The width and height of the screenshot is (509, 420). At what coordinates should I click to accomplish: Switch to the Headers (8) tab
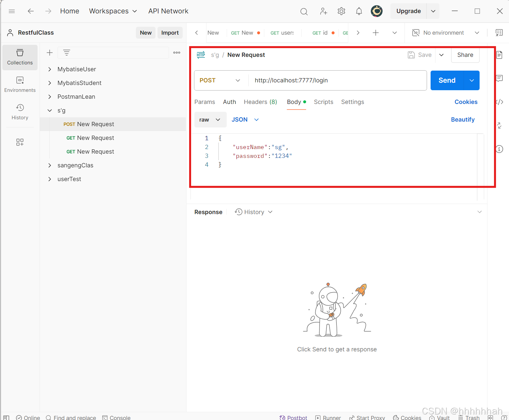coord(260,102)
